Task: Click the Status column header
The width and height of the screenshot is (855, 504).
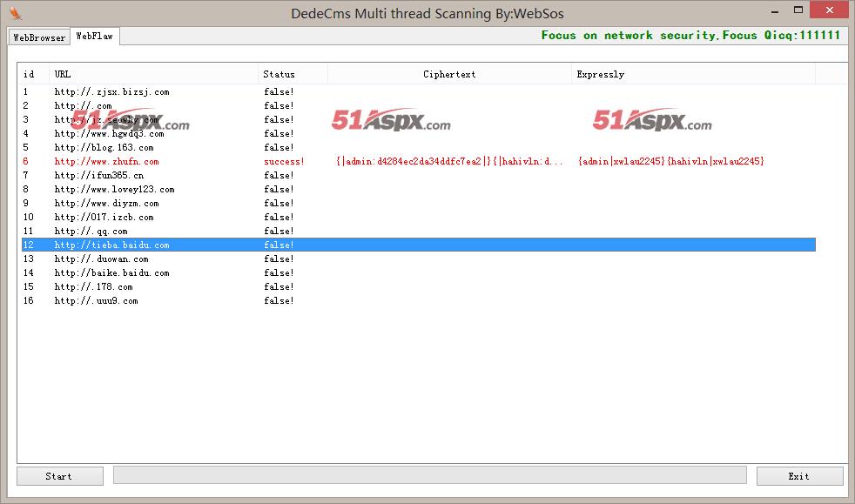Action: point(293,74)
